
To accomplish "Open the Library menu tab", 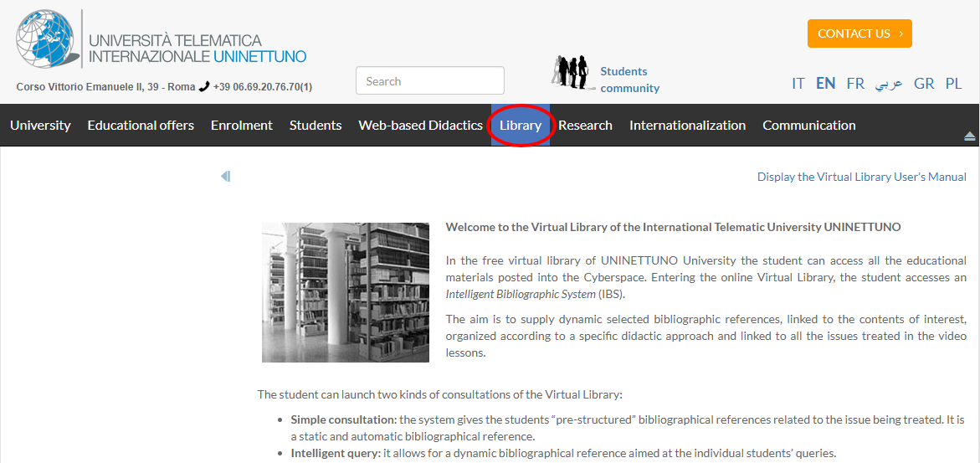I will click(520, 126).
